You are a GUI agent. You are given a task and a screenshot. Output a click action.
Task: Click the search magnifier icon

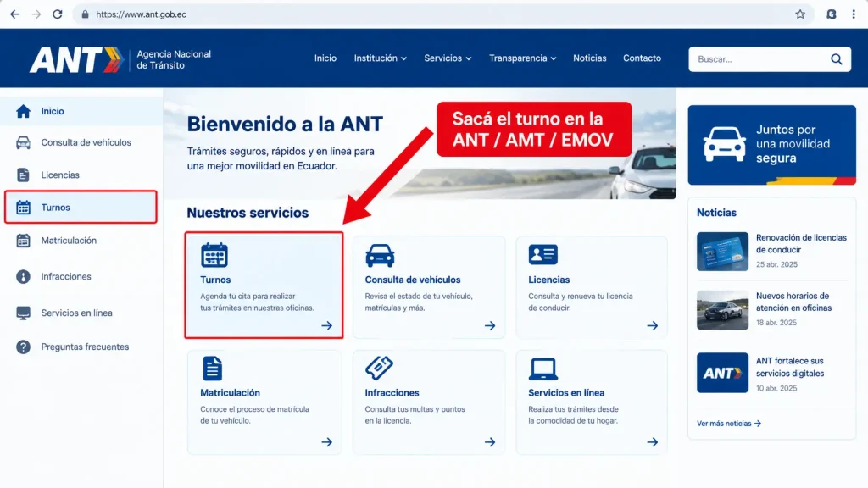click(837, 59)
